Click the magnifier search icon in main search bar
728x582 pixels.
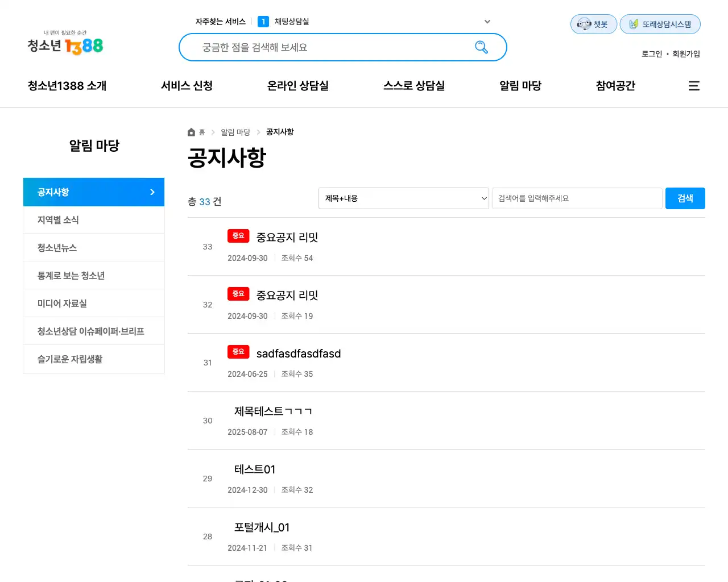[x=481, y=47]
